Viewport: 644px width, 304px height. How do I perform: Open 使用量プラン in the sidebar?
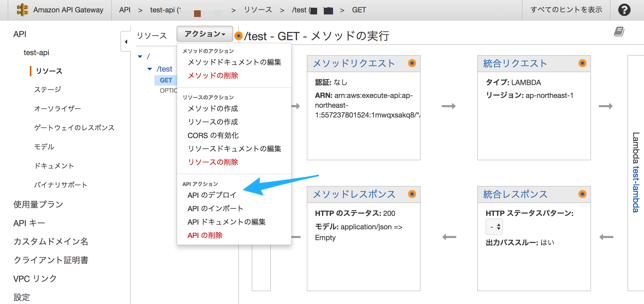click(x=38, y=204)
